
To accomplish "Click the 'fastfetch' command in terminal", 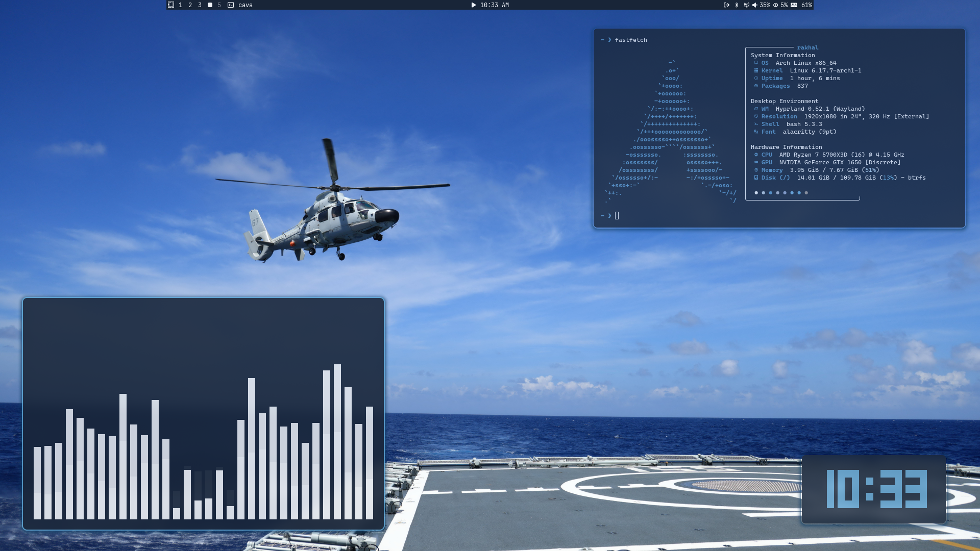I will tap(631, 40).
